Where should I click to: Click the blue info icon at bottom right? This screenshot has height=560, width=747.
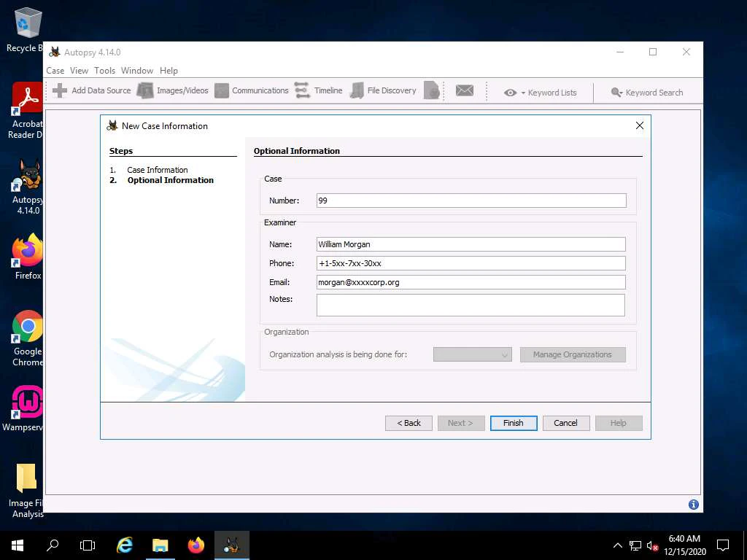tap(694, 505)
